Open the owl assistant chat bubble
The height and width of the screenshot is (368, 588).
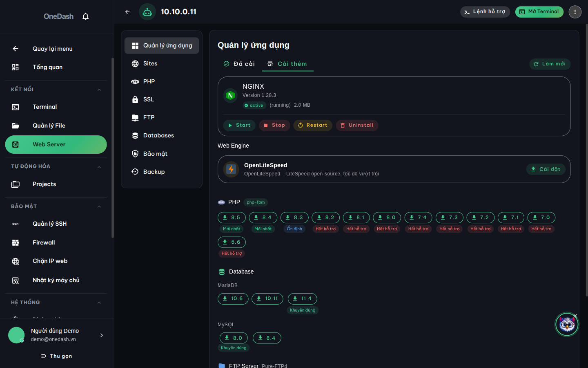click(567, 324)
